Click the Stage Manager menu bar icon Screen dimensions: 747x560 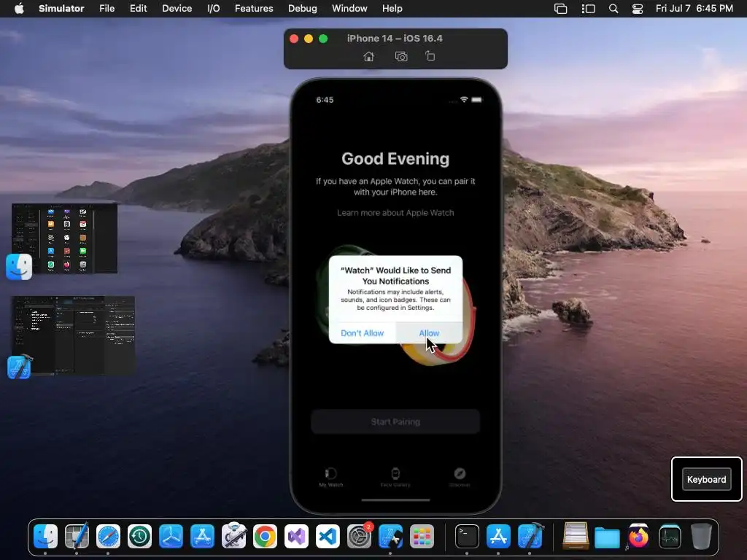(x=589, y=9)
